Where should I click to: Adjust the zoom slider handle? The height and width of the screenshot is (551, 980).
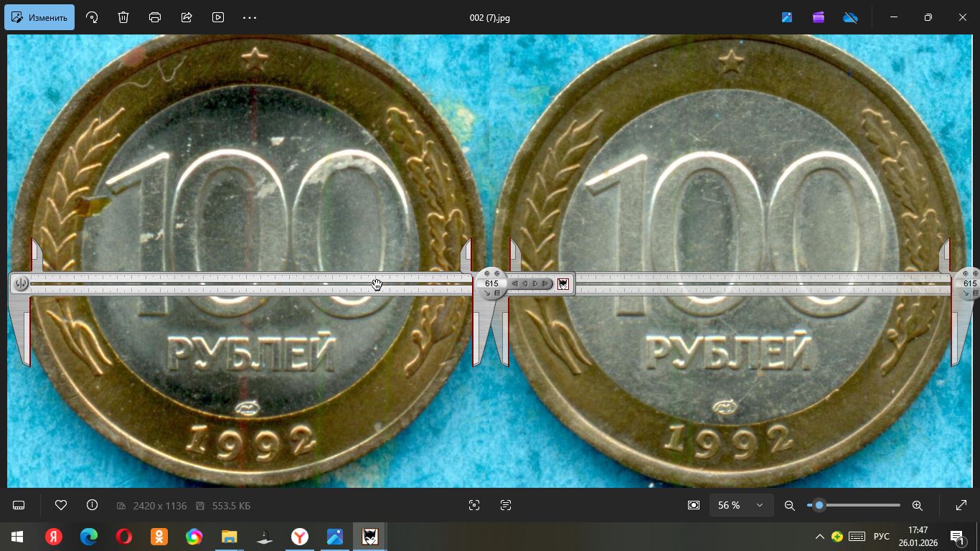pos(819,505)
